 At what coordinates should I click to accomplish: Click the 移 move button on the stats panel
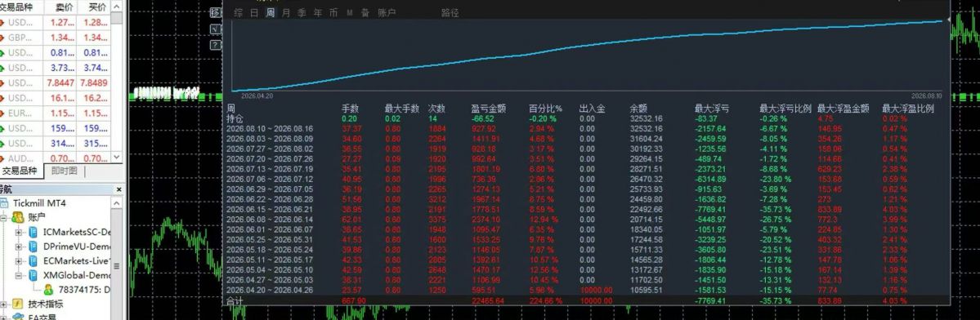[x=216, y=12]
